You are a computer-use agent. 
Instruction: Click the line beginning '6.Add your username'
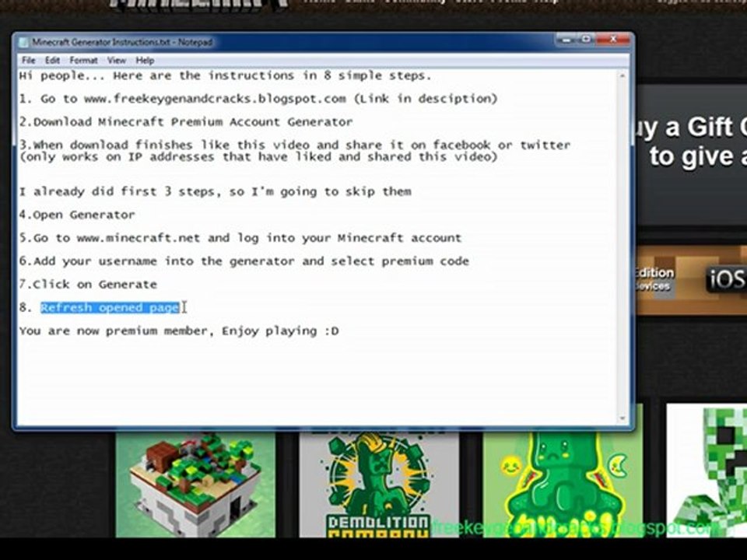pos(244,261)
